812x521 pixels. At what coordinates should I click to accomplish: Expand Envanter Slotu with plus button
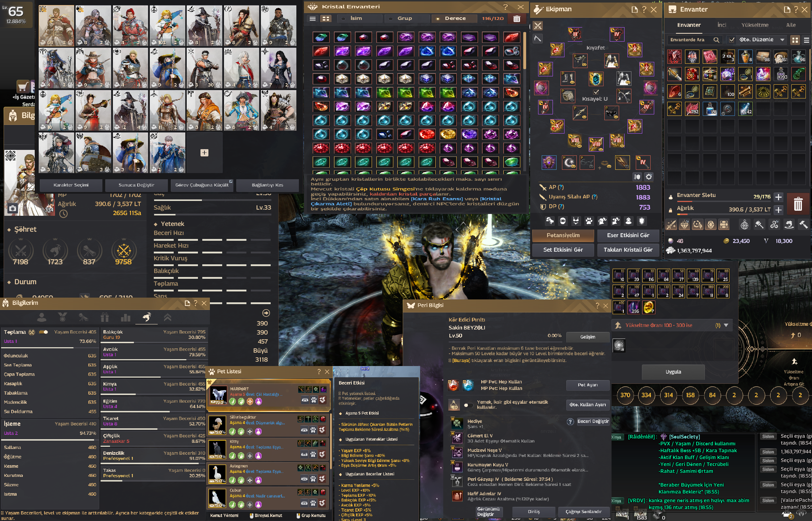(778, 197)
